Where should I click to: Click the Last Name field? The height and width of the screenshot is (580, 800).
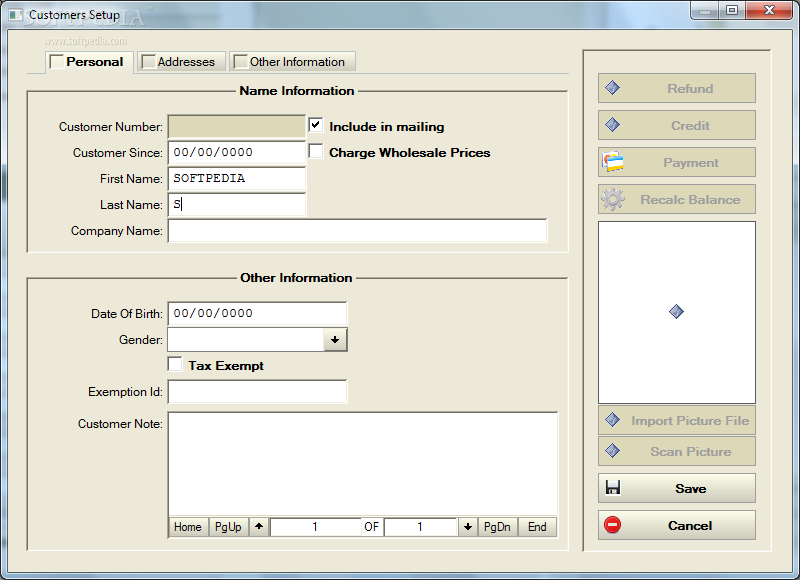pyautogui.click(x=237, y=205)
